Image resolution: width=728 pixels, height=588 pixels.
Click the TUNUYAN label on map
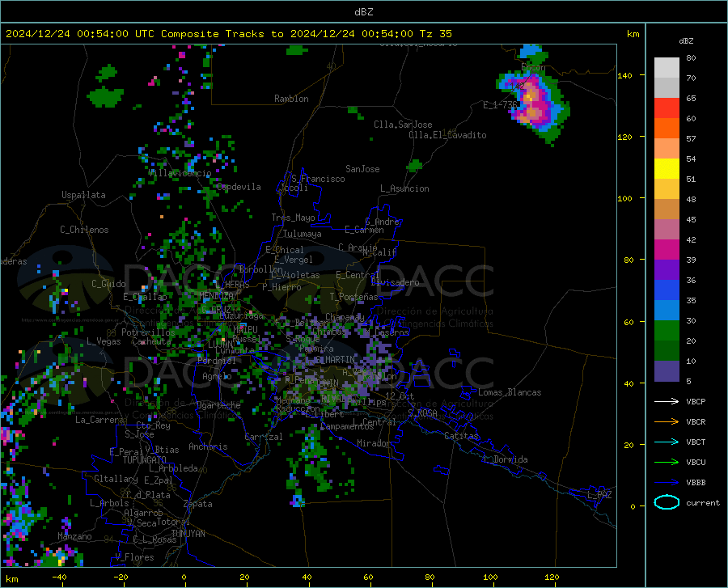pyautogui.click(x=188, y=533)
